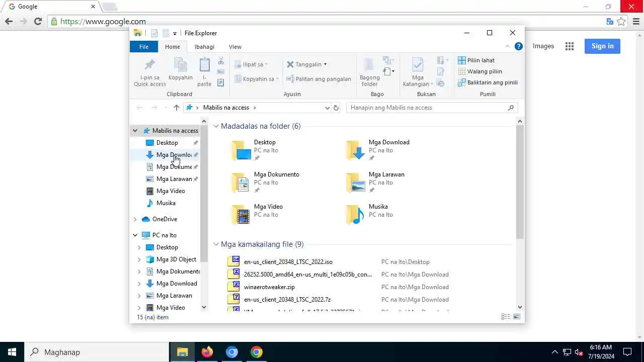Open the Images link on Google
This screenshot has height=362, width=644.
[543, 46]
